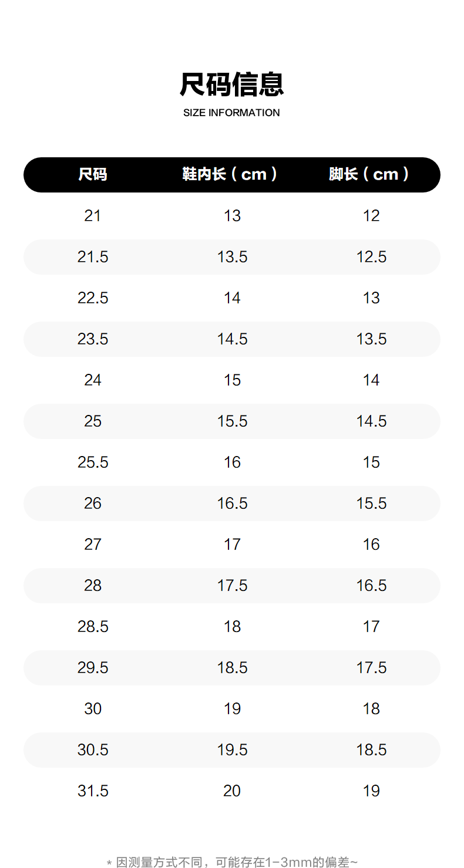464x868 pixels.
Task: Click the size 27 cell
Action: 93,545
